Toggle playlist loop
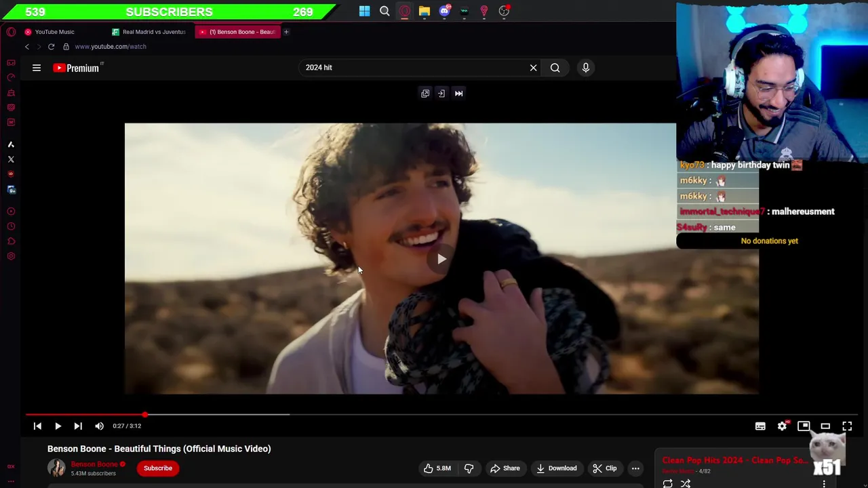The height and width of the screenshot is (488, 868). (x=668, y=483)
